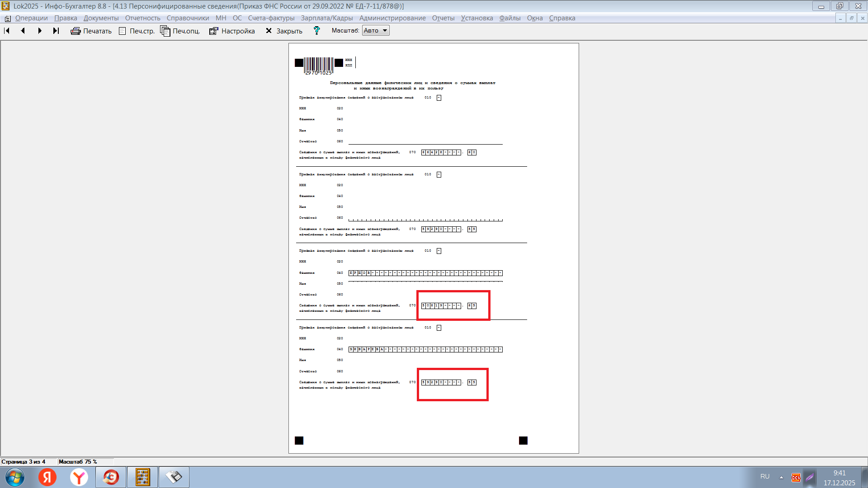
Task: Go to first page arrow icon
Action: pos(7,31)
